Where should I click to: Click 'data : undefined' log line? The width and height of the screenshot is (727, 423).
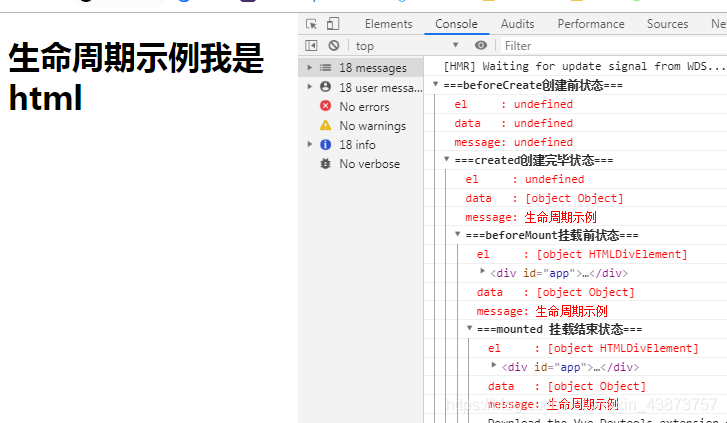[x=513, y=123]
